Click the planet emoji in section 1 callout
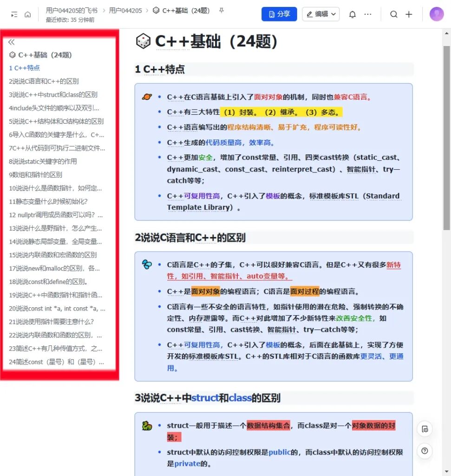 pyautogui.click(x=147, y=97)
